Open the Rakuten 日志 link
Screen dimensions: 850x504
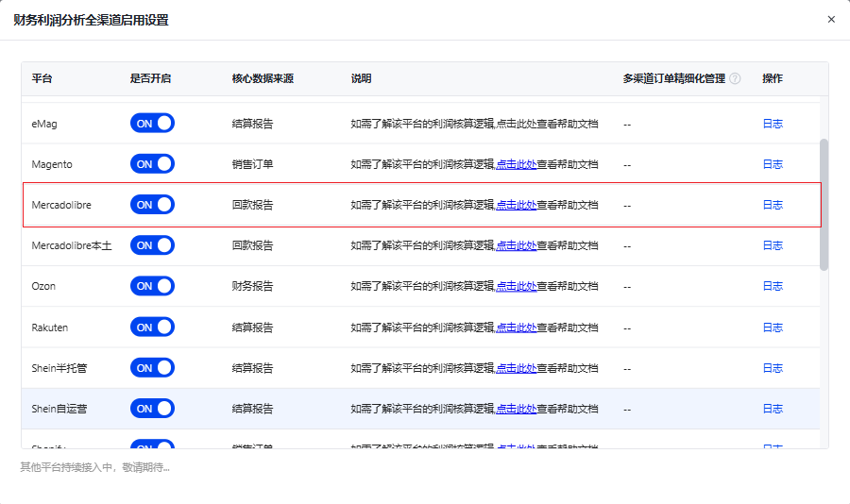point(773,328)
